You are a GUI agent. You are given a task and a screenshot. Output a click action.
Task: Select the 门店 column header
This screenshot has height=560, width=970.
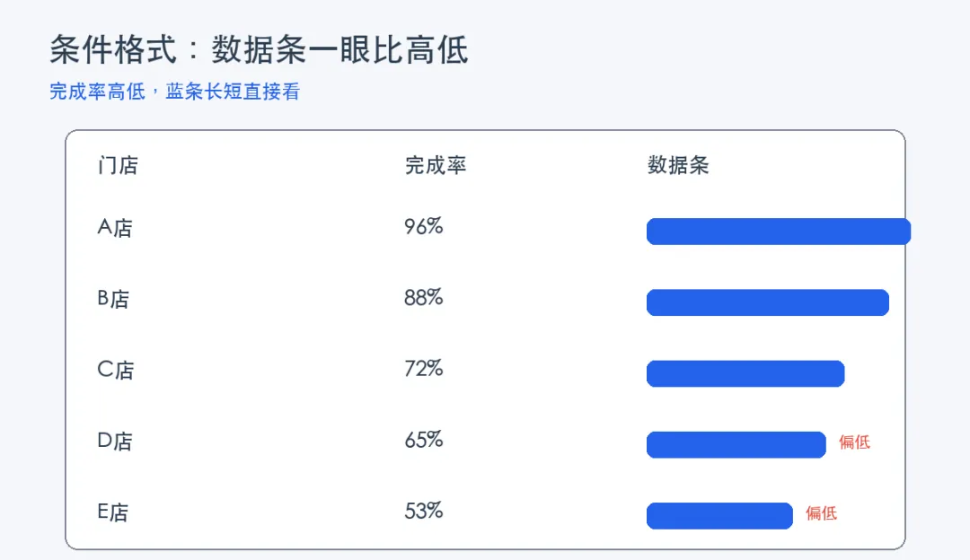coord(118,166)
